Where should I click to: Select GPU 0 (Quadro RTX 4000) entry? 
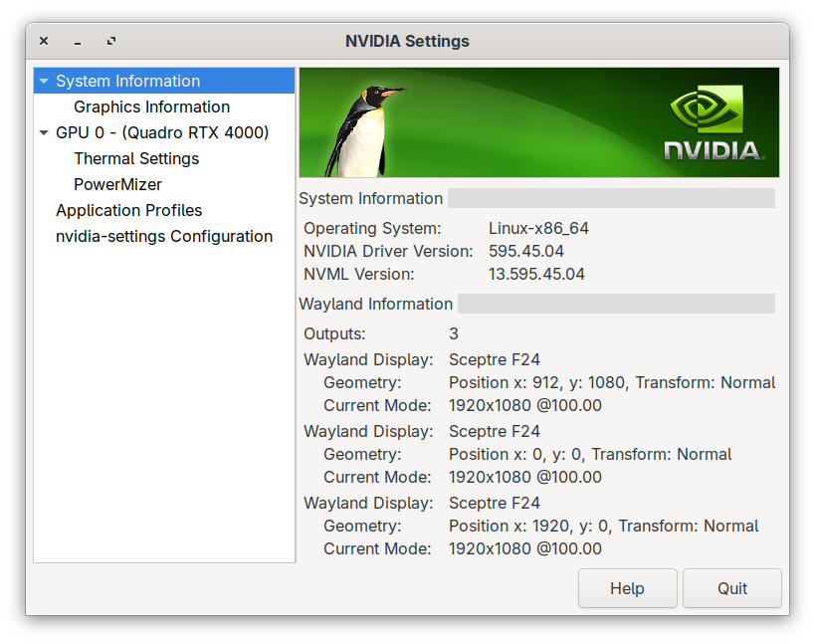[x=161, y=132]
